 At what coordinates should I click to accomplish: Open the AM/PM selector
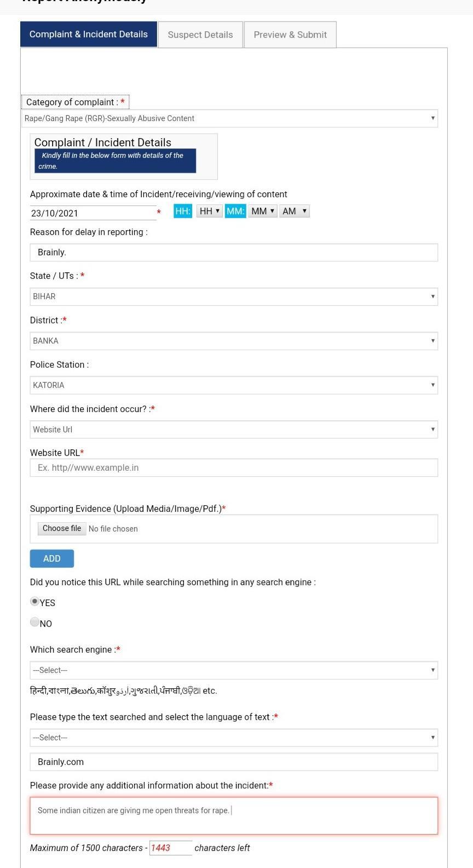pos(295,211)
